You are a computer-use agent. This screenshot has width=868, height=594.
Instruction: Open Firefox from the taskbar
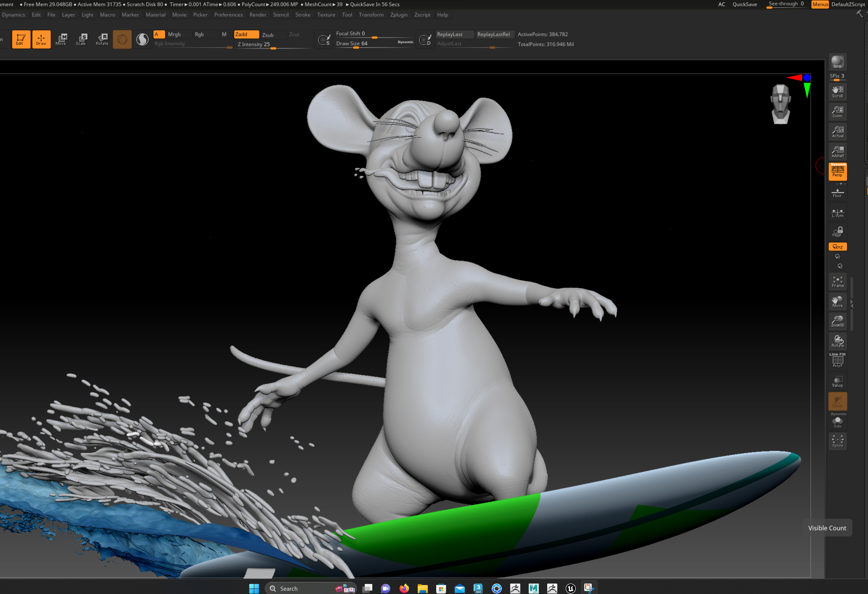pyautogui.click(x=404, y=588)
